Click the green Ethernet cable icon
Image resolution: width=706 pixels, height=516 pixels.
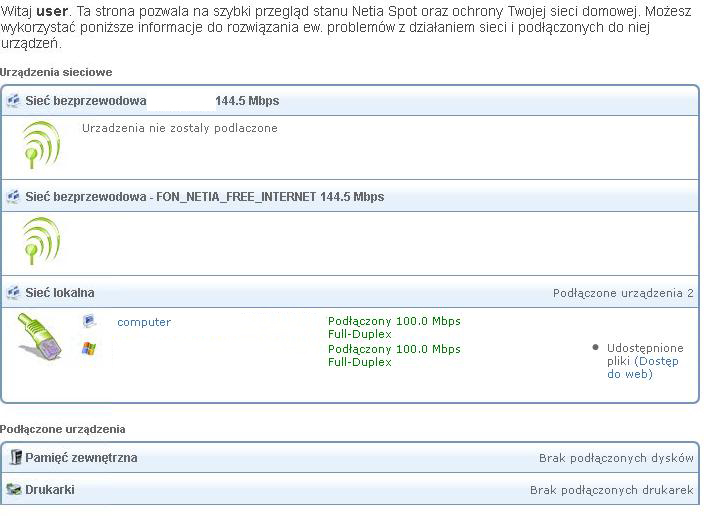pos(40,336)
